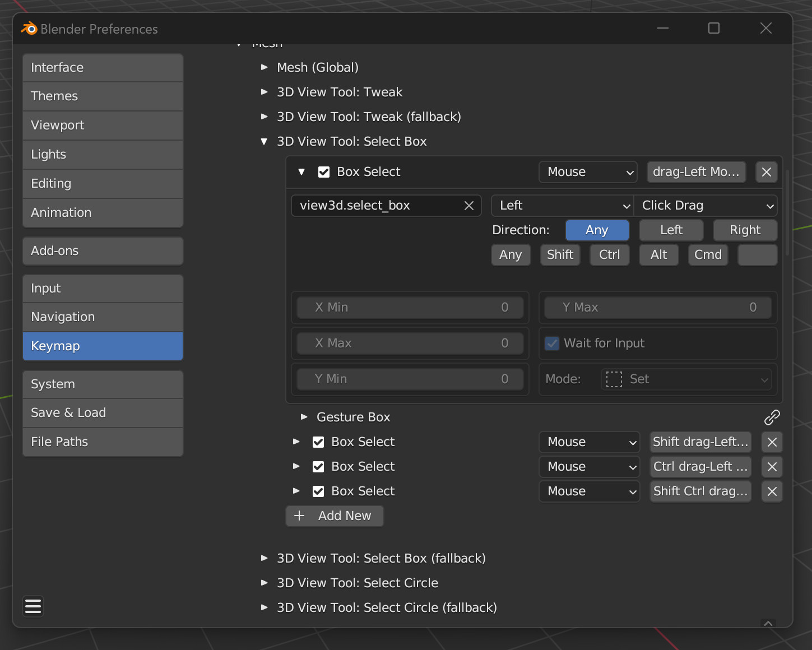Open the Themes preferences tab
Image resolution: width=812 pixels, height=650 pixels.
coord(103,96)
